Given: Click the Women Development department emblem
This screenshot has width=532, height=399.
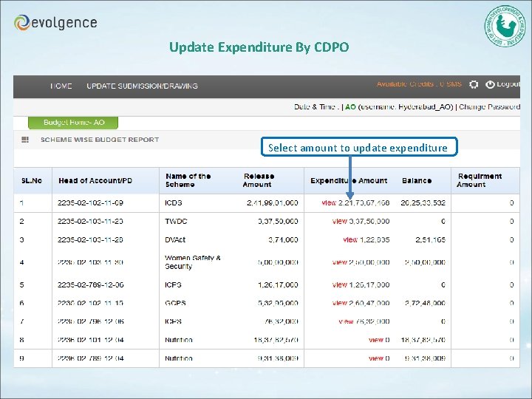Looking at the screenshot, I should click(505, 26).
